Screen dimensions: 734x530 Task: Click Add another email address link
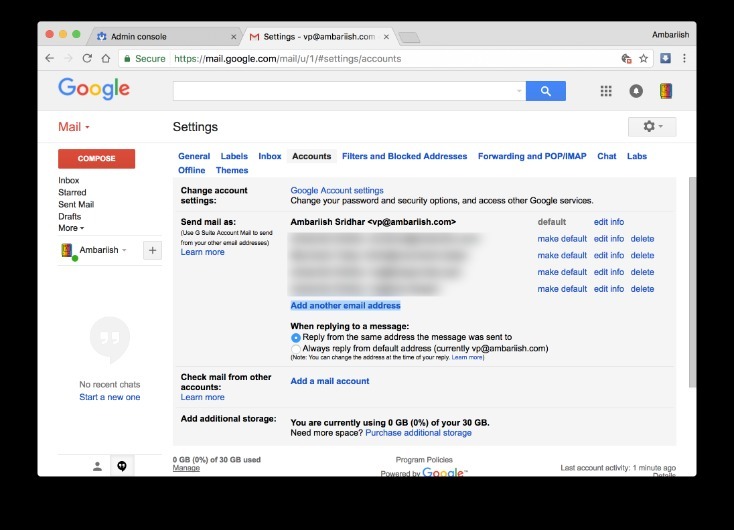click(345, 306)
